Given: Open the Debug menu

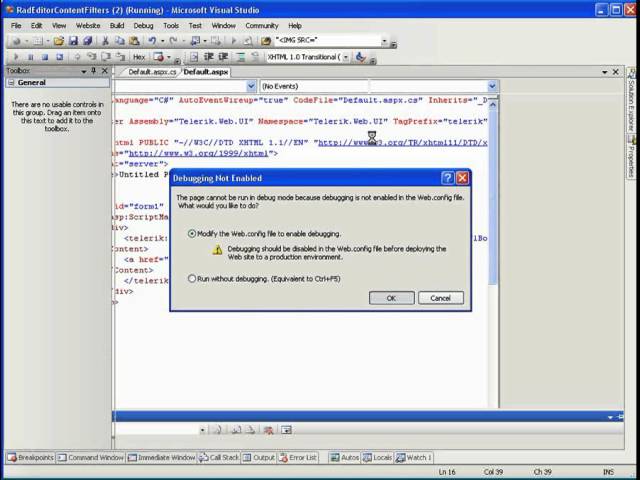Looking at the screenshot, I should coord(143,25).
